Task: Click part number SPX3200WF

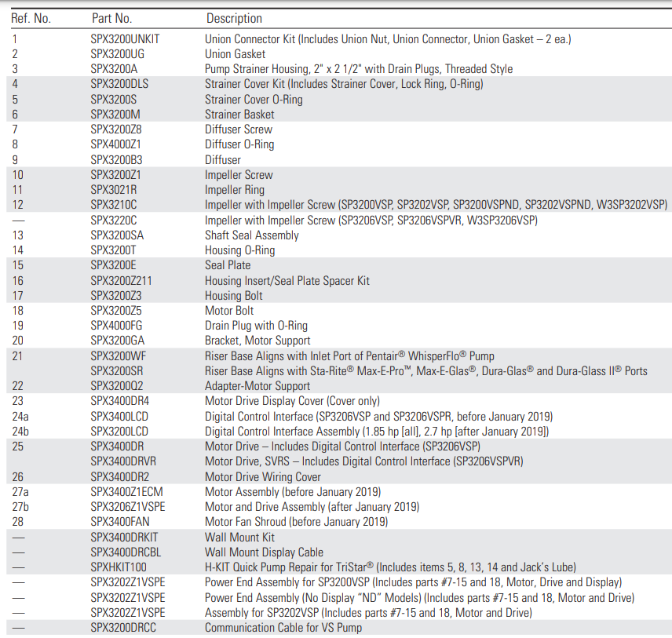Action: click(x=119, y=356)
